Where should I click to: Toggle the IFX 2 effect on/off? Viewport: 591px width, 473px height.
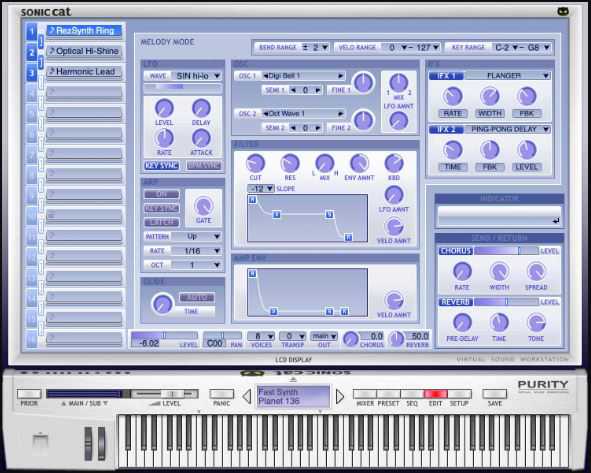coord(446,130)
